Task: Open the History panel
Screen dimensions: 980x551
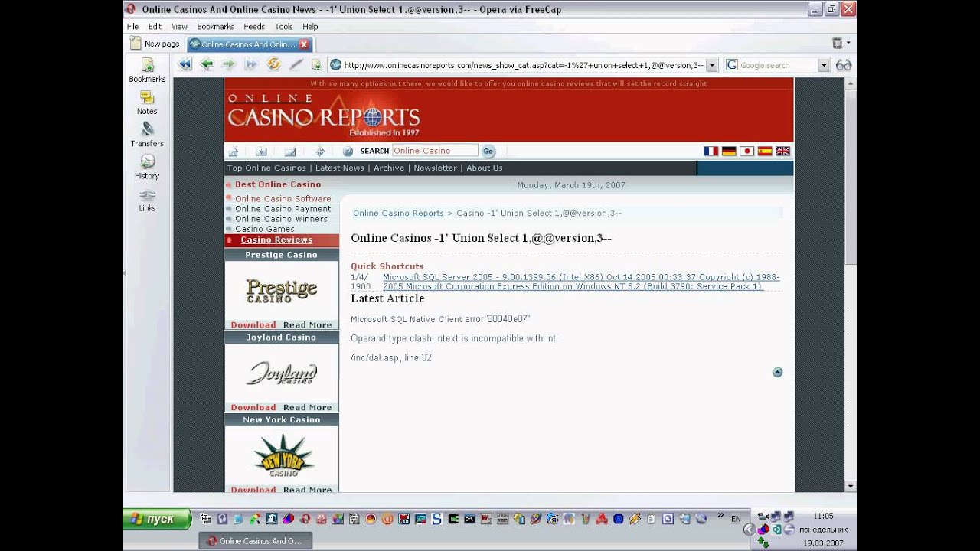Action: click(x=147, y=167)
